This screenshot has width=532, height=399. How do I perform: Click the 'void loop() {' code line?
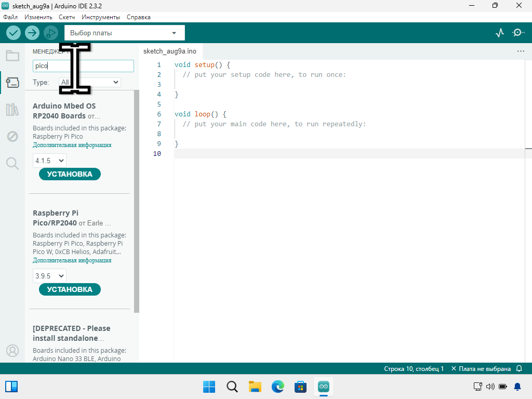[200, 114]
